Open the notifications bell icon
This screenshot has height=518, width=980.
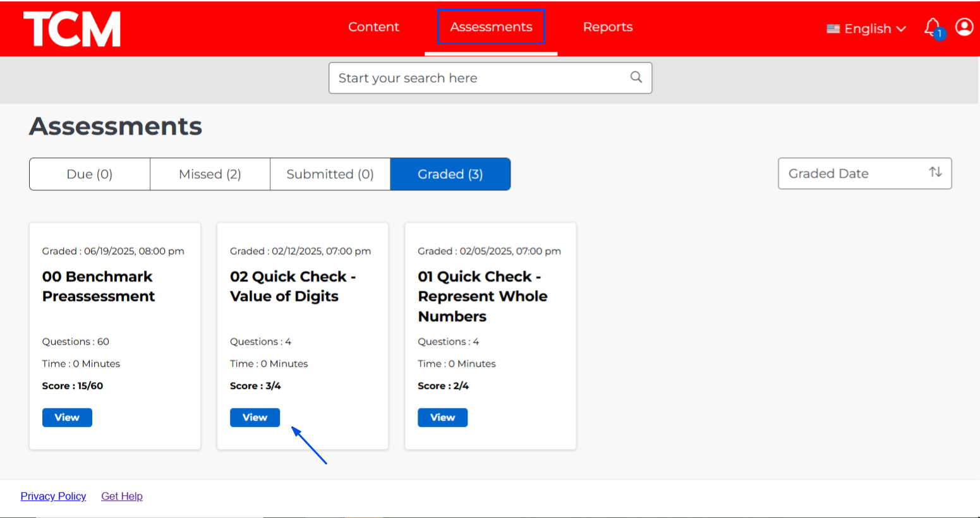tap(933, 27)
